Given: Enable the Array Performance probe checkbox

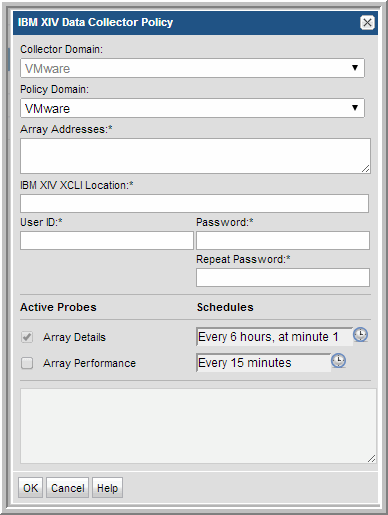Looking at the screenshot, I should [x=27, y=363].
